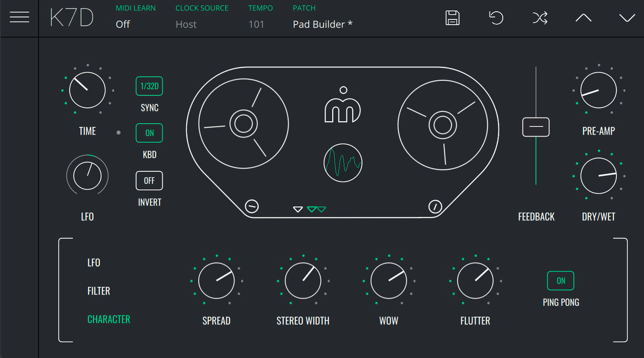644x358 pixels.
Task: Click the DRY/WET knob
Action: (x=598, y=176)
